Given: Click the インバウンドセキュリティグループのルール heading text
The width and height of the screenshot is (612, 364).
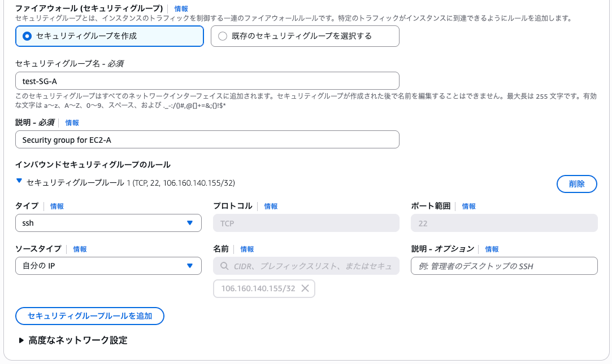Looking at the screenshot, I should 93,164.
